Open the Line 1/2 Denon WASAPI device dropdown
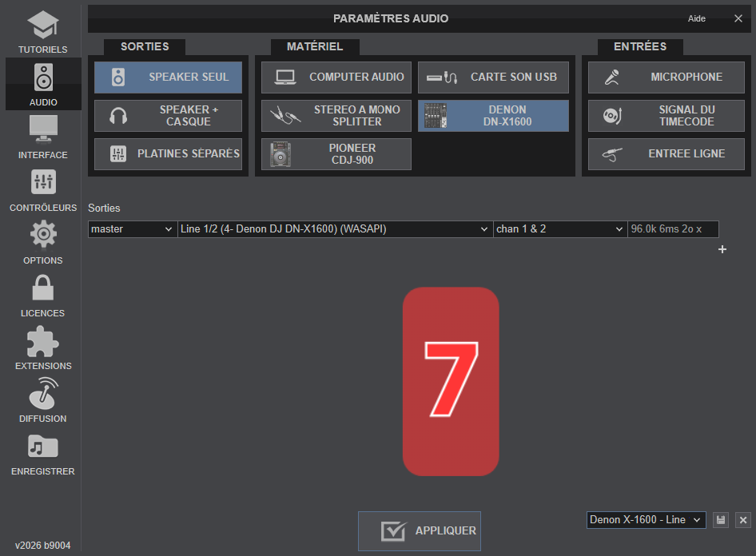This screenshot has height=556, width=756. click(x=335, y=229)
